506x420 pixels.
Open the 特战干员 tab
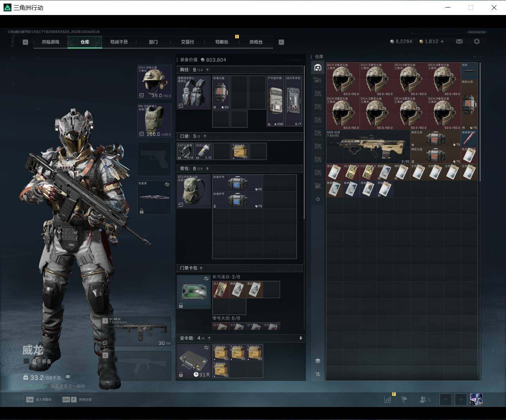[x=119, y=42]
